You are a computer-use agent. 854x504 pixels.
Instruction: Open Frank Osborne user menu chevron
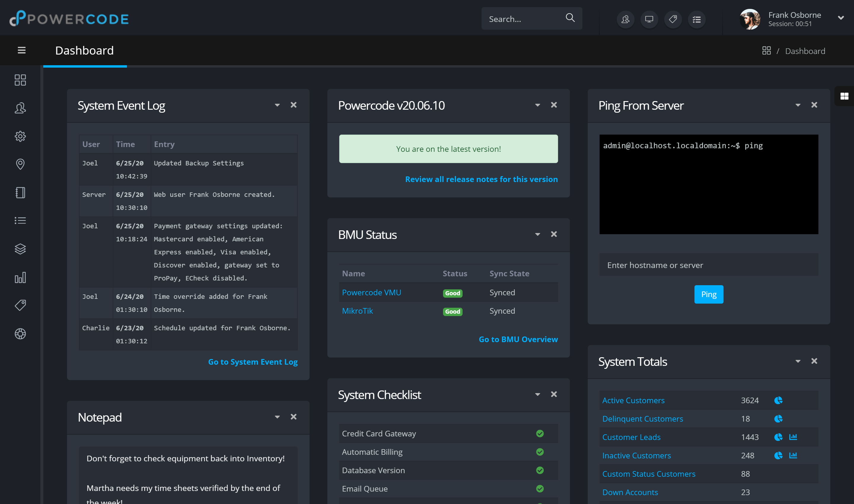[x=841, y=18]
